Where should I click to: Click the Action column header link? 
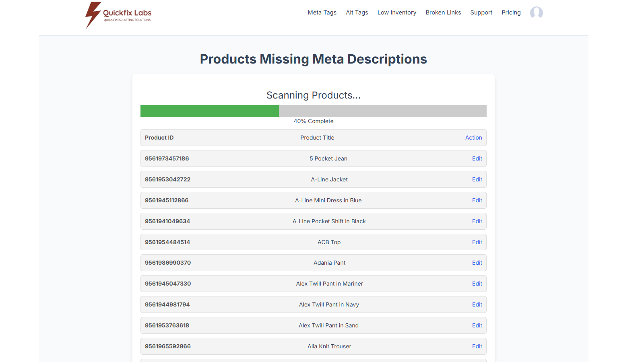point(473,138)
